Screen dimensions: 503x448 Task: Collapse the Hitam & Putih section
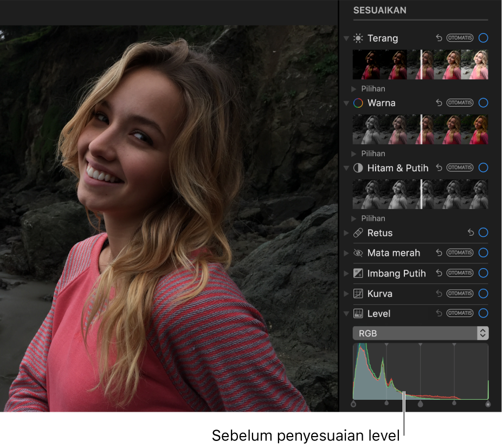pos(346,168)
